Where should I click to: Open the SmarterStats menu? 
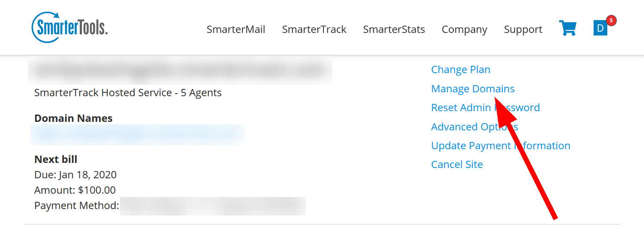[x=393, y=29]
